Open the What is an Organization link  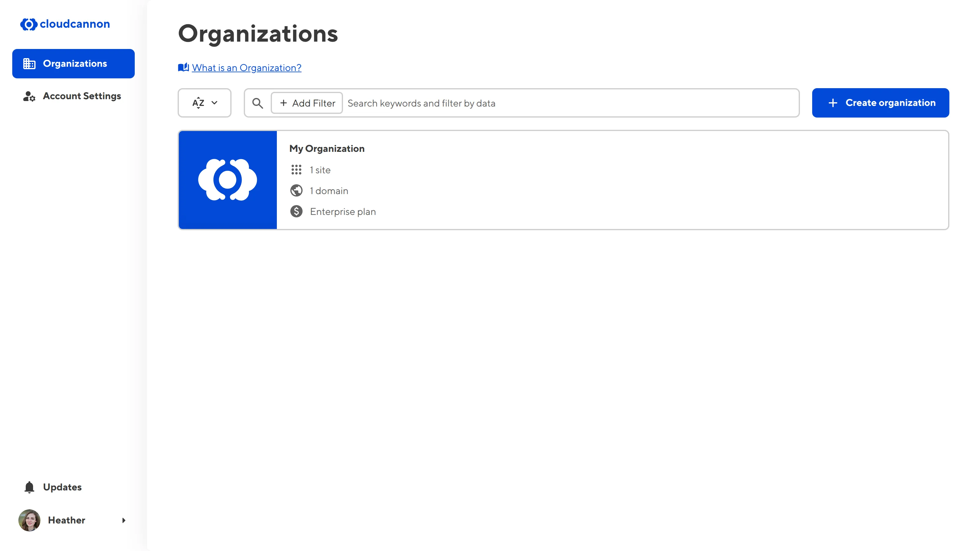click(x=247, y=68)
